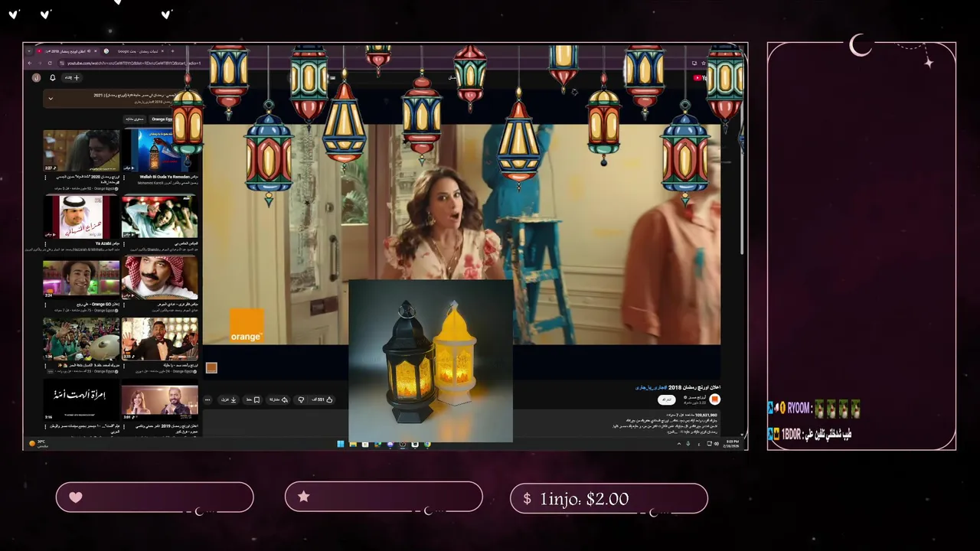Close the active YouTube browser tab
This screenshot has height=551, width=980.
[95, 51]
